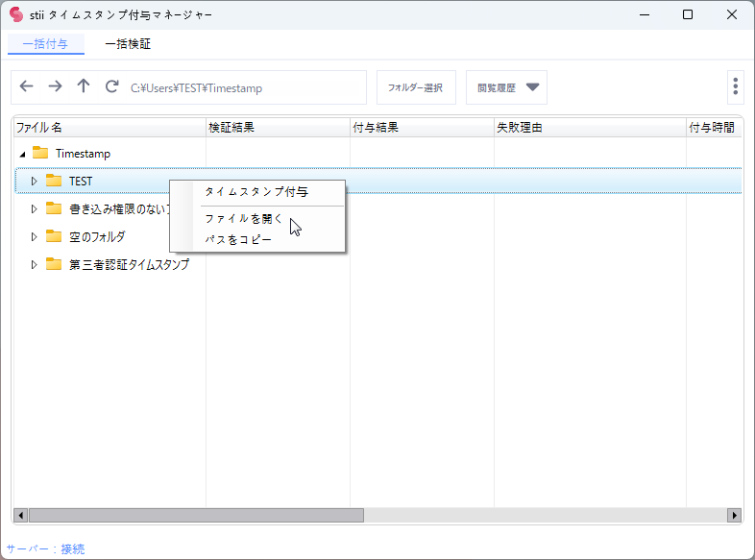
Task: Click the 接続 server status link
Action: coord(72,548)
